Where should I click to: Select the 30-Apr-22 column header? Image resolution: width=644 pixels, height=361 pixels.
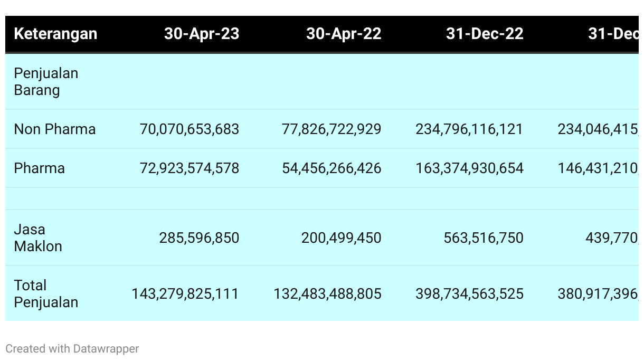[344, 34]
